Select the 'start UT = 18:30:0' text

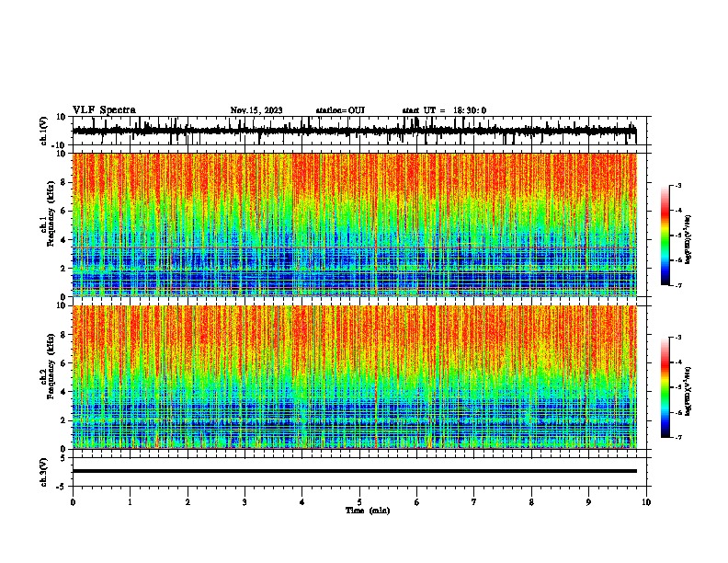[x=444, y=110]
